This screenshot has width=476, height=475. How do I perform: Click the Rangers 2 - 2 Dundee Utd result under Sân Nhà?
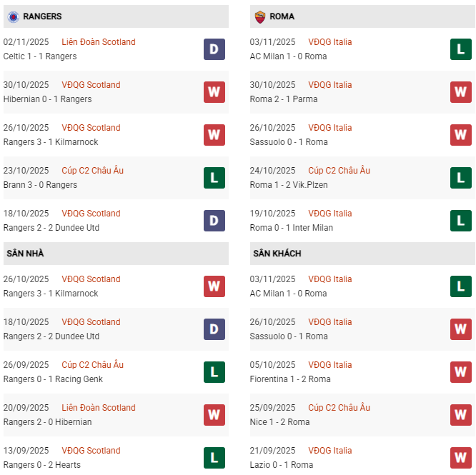coord(51,336)
